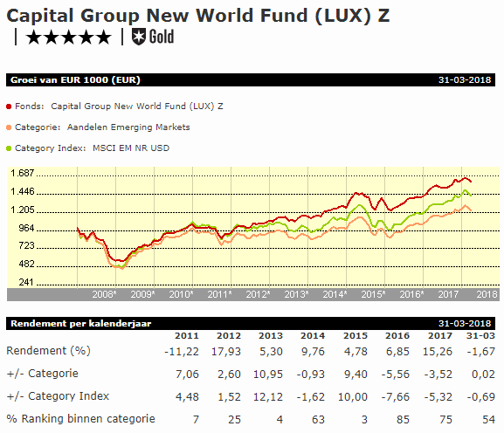Click the Rendement value -11,22

pos(182,352)
